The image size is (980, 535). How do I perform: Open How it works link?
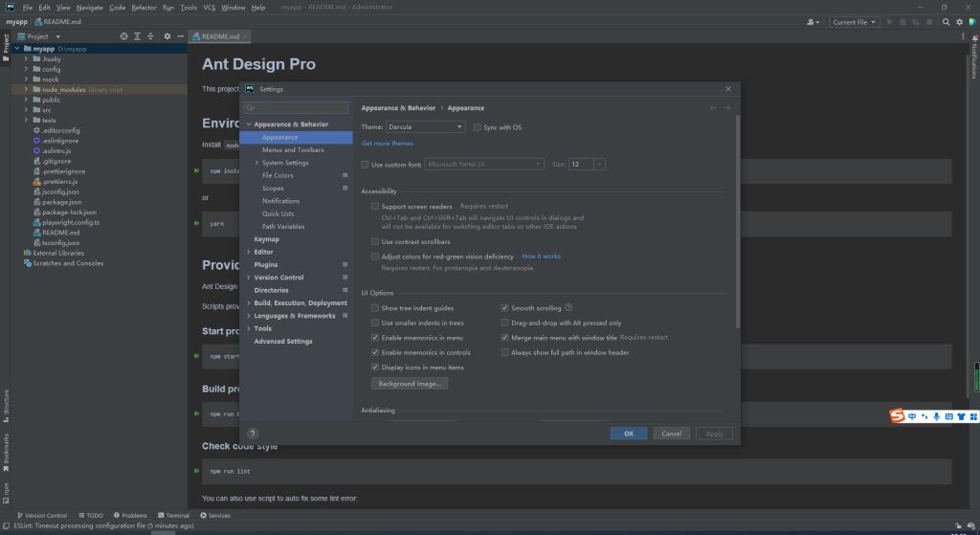pyautogui.click(x=542, y=256)
